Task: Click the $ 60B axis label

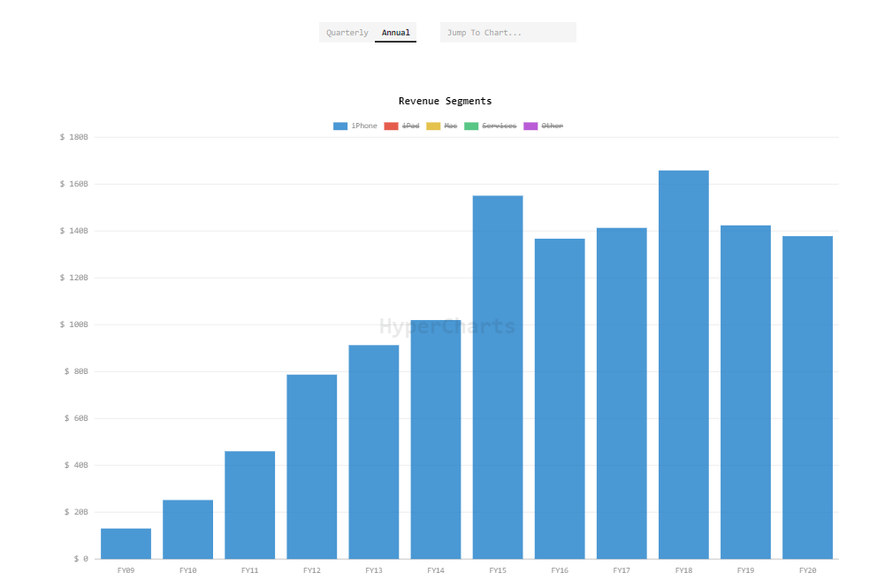Action: click(x=76, y=418)
